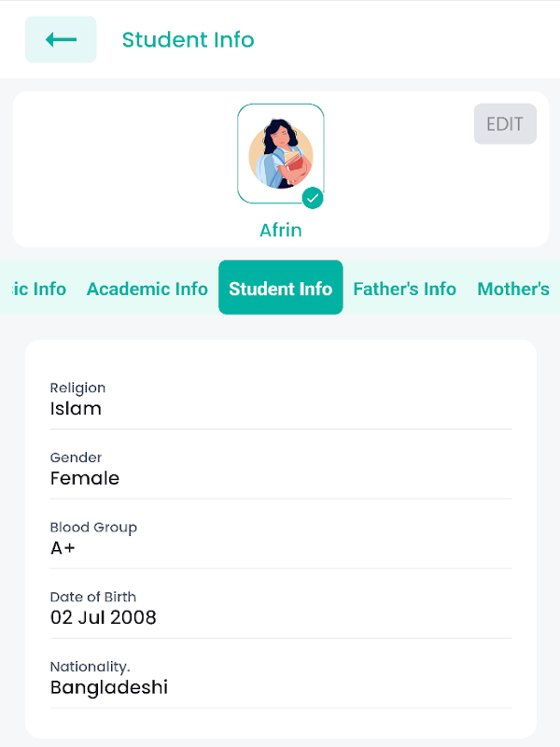Select the Bangladeshi nationality value

(x=109, y=688)
